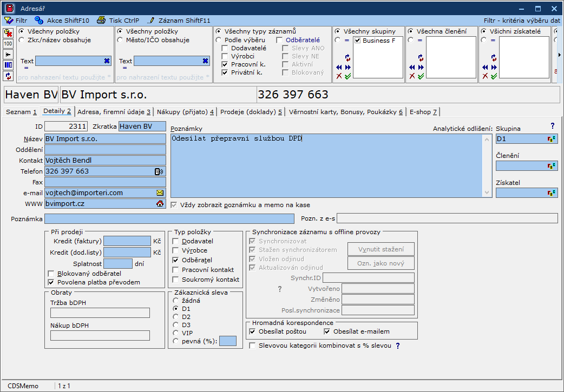Screen dimensions: 564x392
Task: Click the Poznámky scrollbar down arrow
Action: pyautogui.click(x=487, y=193)
